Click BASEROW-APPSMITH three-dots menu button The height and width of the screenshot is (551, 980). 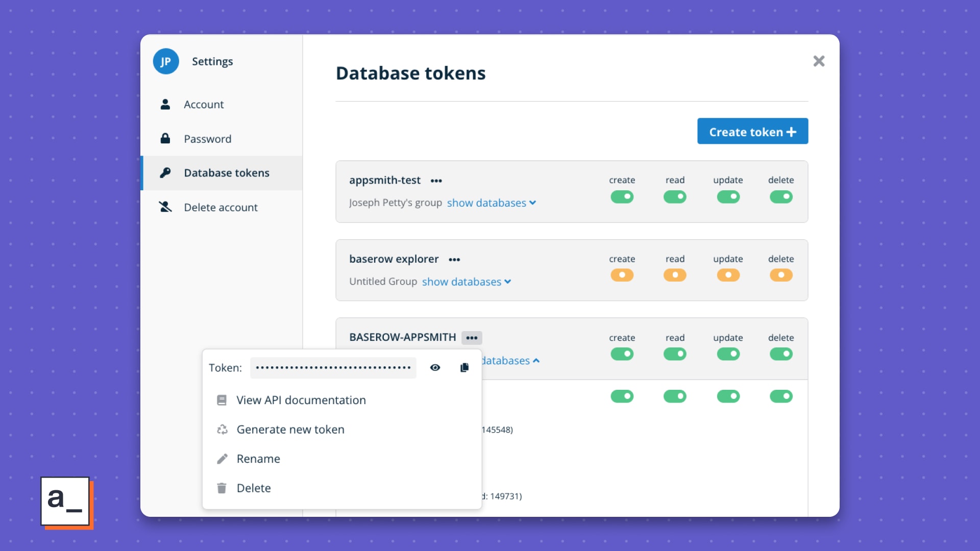point(472,338)
